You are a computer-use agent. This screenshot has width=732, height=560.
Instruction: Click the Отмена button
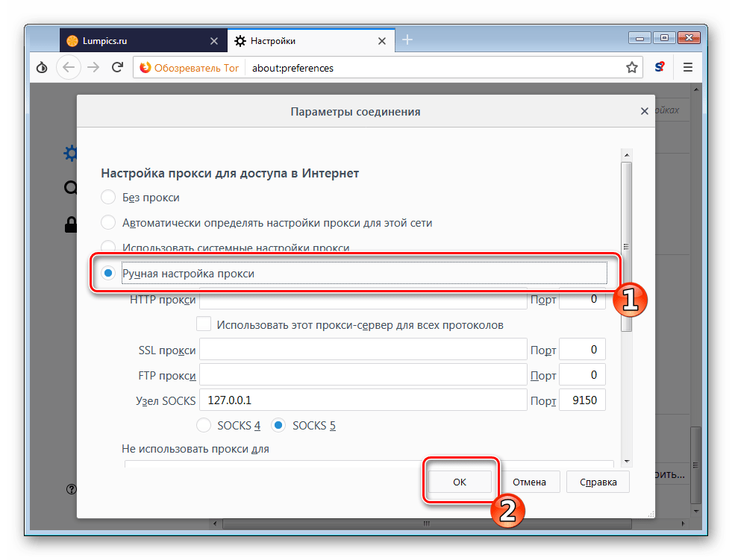tap(528, 482)
